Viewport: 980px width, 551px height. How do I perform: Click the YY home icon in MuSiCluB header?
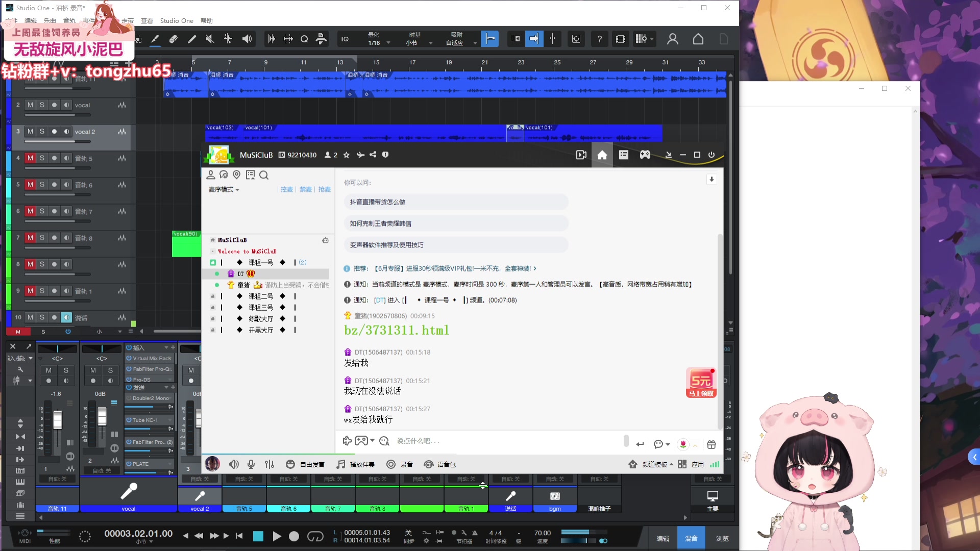coord(602,155)
